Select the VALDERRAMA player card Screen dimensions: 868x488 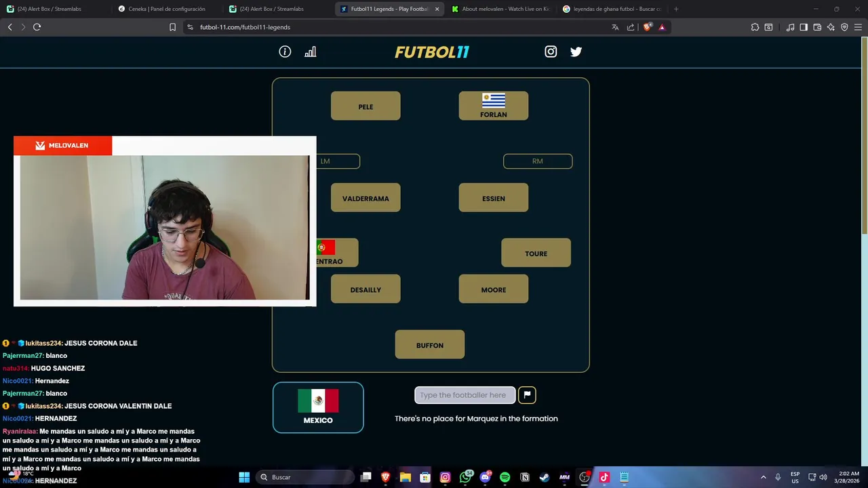[366, 197]
